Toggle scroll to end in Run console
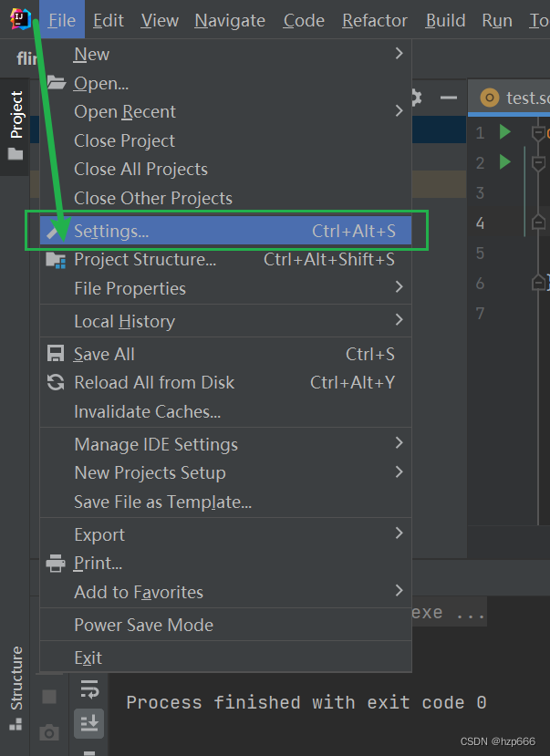This screenshot has width=550, height=756. [x=89, y=723]
